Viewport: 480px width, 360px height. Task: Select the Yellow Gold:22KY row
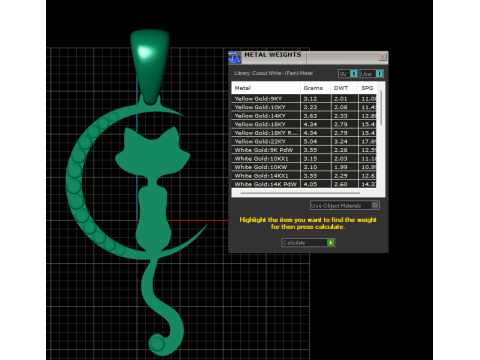304,141
